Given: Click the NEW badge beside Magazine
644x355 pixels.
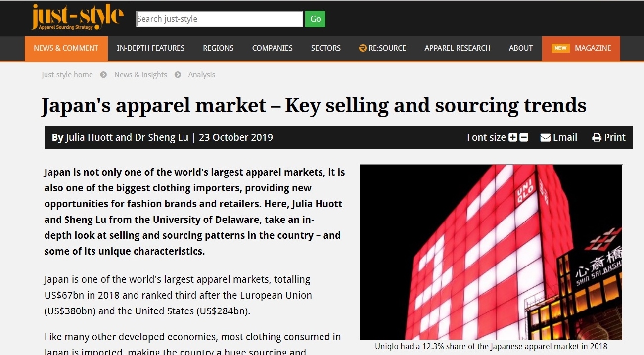Looking at the screenshot, I should coord(560,48).
